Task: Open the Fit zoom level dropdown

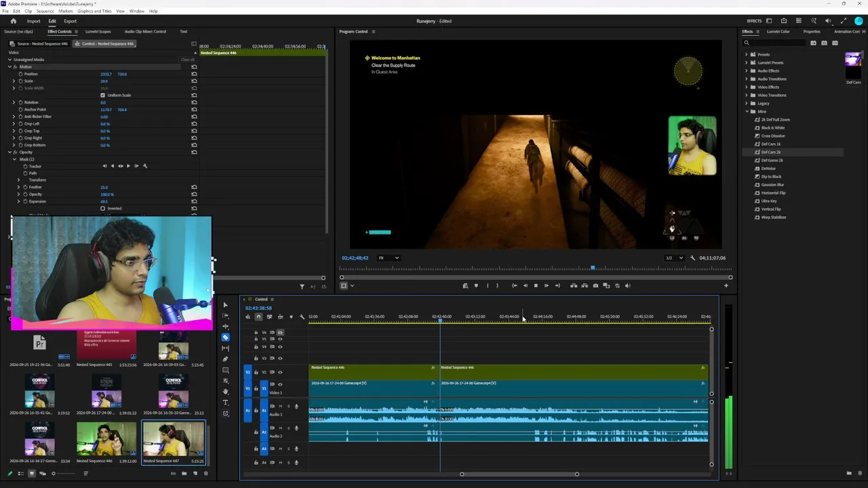Action: click(x=389, y=258)
